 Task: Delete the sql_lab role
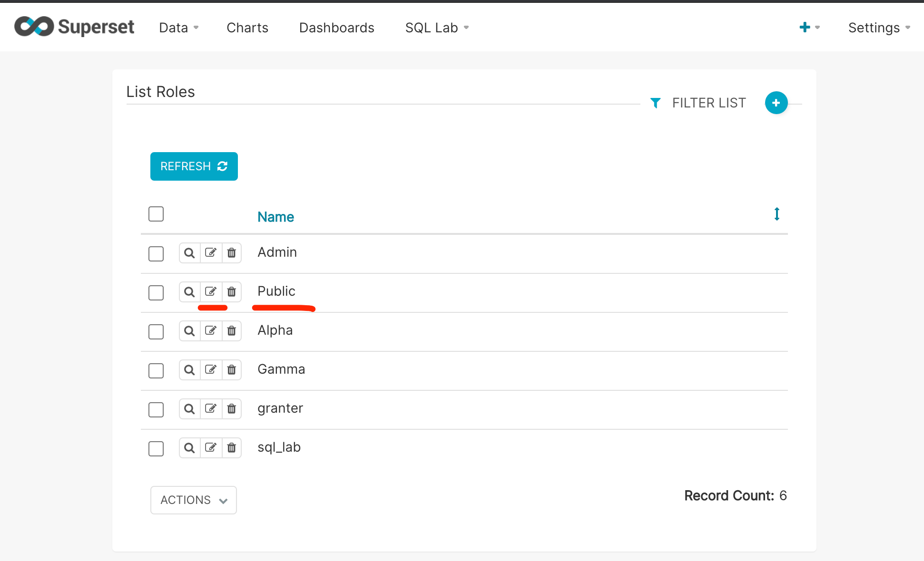point(232,448)
